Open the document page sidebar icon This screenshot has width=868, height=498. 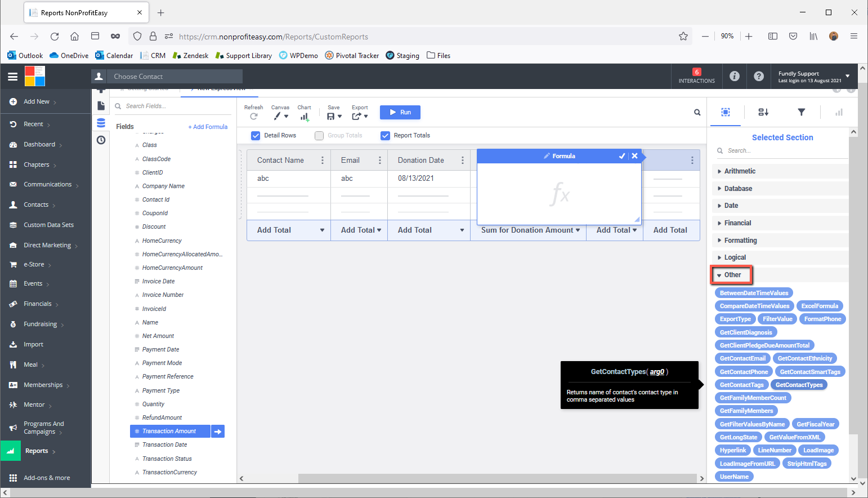click(101, 105)
